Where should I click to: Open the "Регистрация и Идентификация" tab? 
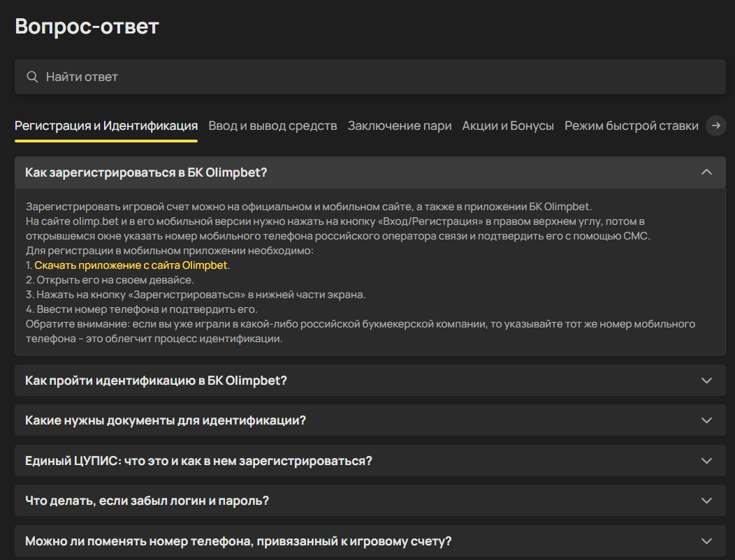coord(106,126)
